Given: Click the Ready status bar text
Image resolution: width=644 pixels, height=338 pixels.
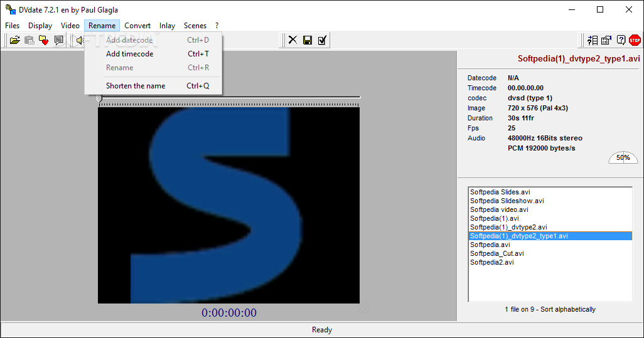Looking at the screenshot, I should click(321, 330).
